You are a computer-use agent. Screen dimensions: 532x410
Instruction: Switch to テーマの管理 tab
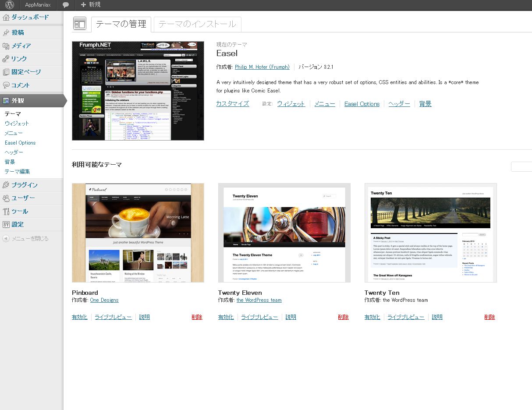(x=121, y=24)
